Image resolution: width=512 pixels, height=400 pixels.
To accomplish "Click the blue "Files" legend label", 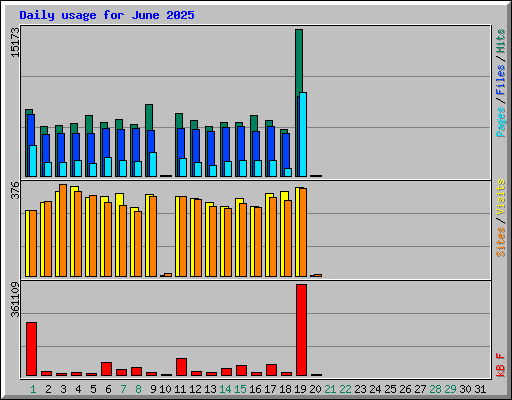I will [x=500, y=80].
